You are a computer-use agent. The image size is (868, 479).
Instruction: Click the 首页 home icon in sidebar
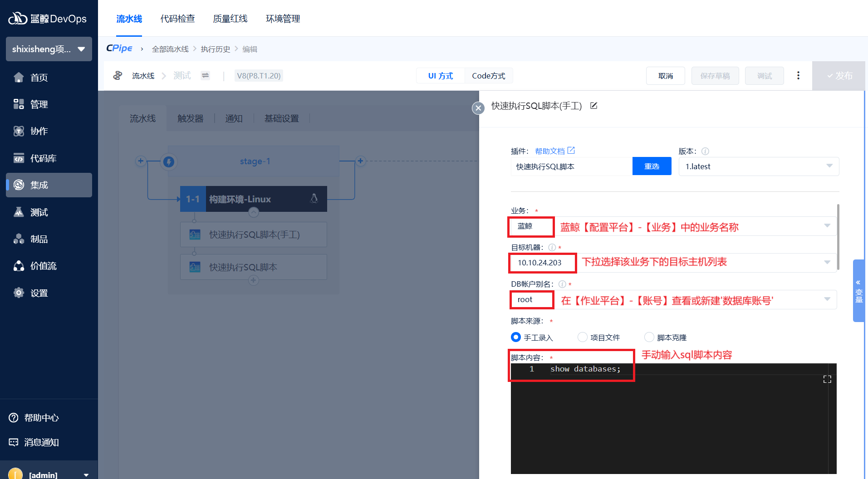click(19, 78)
